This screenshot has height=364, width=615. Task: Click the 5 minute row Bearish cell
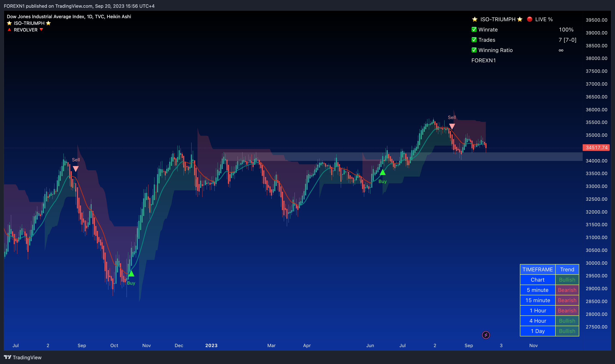pos(567,290)
